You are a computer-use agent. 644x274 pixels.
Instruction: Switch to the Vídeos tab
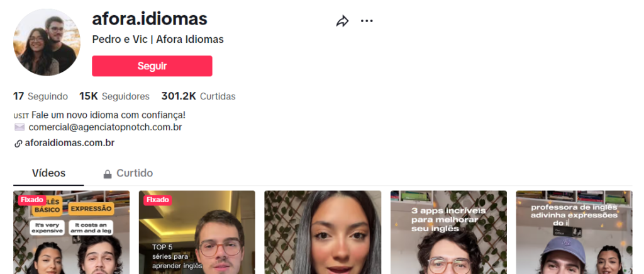48,173
